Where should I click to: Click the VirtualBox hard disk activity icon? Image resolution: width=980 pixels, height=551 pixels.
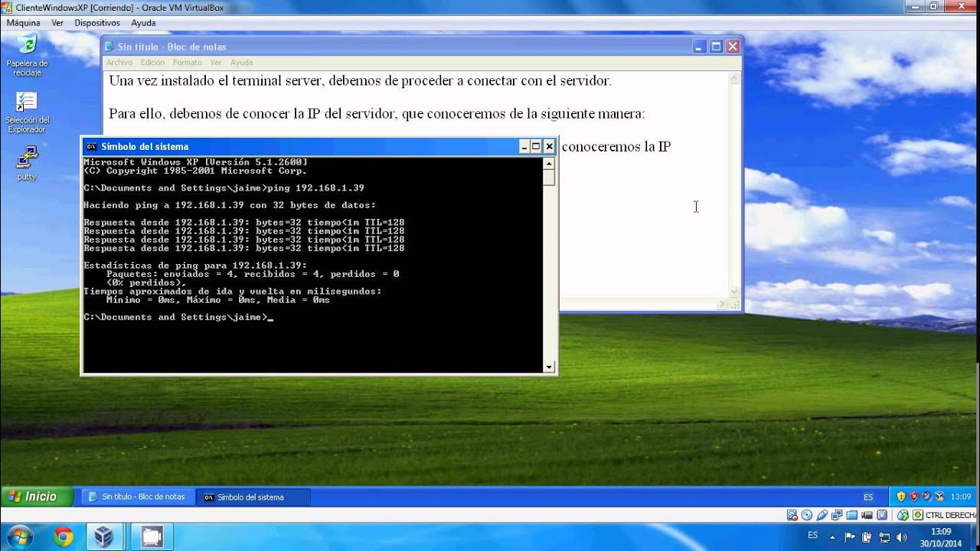coord(792,515)
